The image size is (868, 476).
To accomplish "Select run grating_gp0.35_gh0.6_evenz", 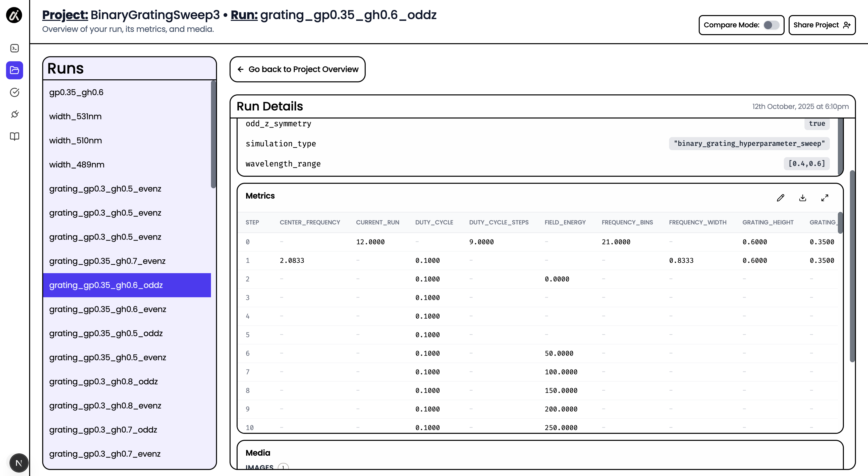I will [107, 309].
